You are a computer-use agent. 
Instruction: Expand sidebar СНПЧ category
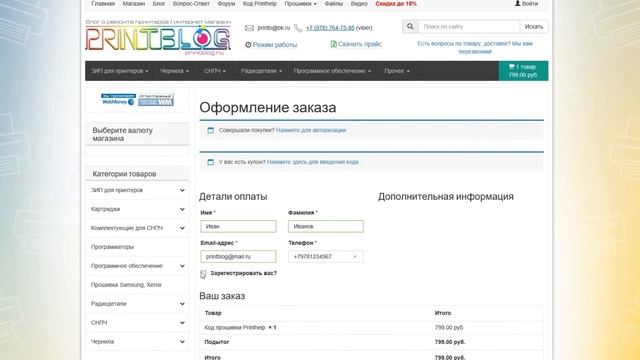click(182, 323)
